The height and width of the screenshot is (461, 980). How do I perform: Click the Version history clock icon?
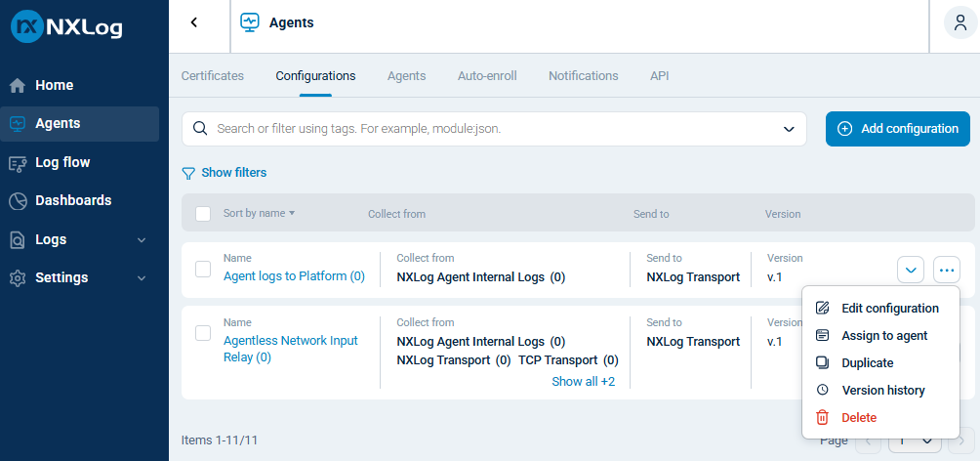coord(823,390)
